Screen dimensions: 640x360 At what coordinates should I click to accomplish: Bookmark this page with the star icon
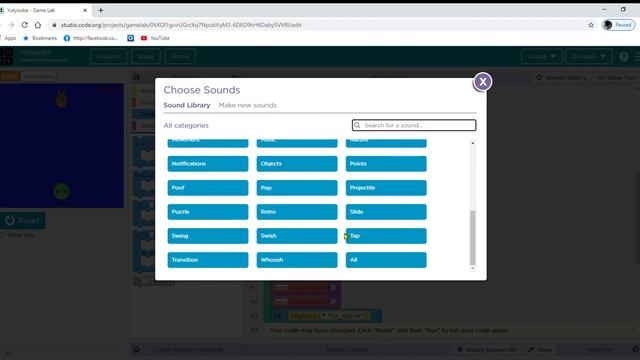pos(591,25)
